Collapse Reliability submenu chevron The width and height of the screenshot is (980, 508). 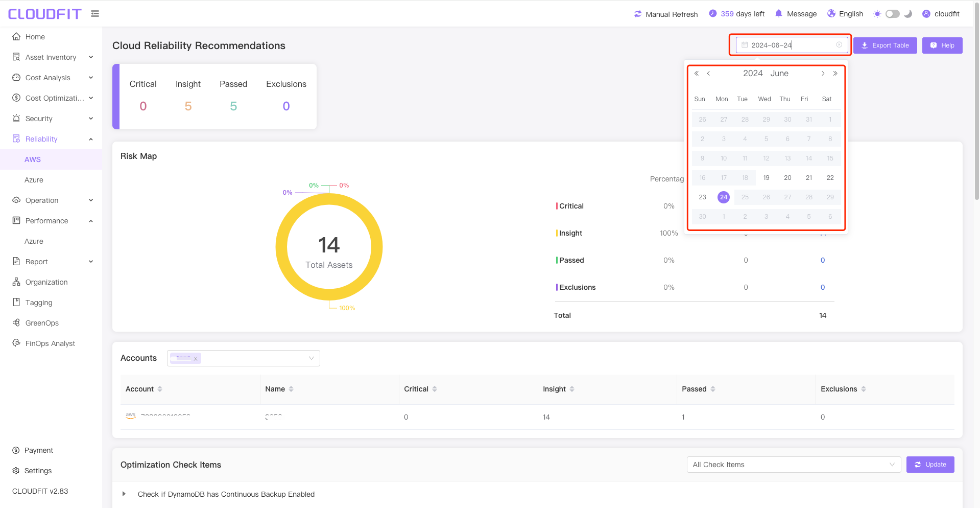91,139
